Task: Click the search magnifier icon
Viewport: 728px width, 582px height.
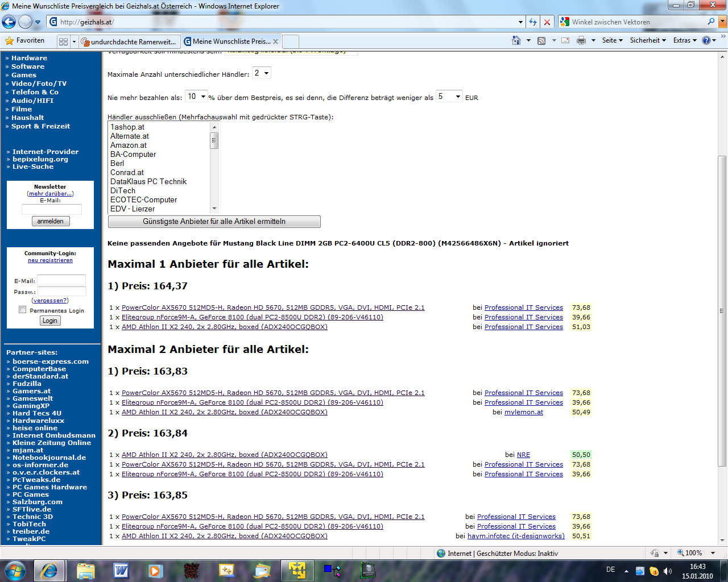Action: point(711,22)
